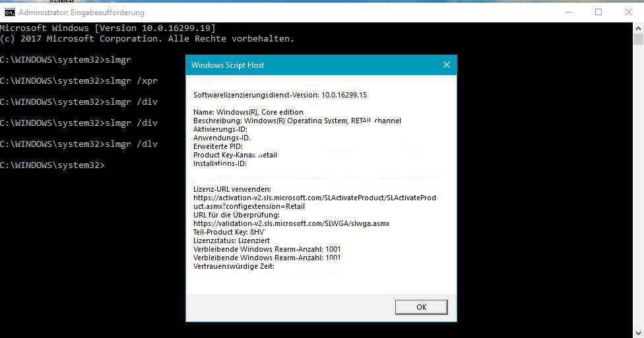Screen dimensions: 644x338
Task: Click the scrollbar down arrow
Action: tap(638, 333)
